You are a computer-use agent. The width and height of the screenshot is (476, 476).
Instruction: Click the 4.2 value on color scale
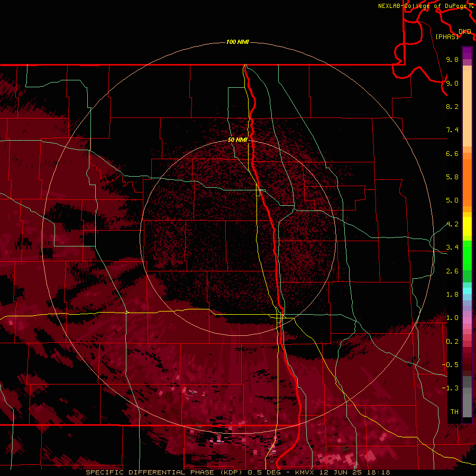pyautogui.click(x=452, y=224)
